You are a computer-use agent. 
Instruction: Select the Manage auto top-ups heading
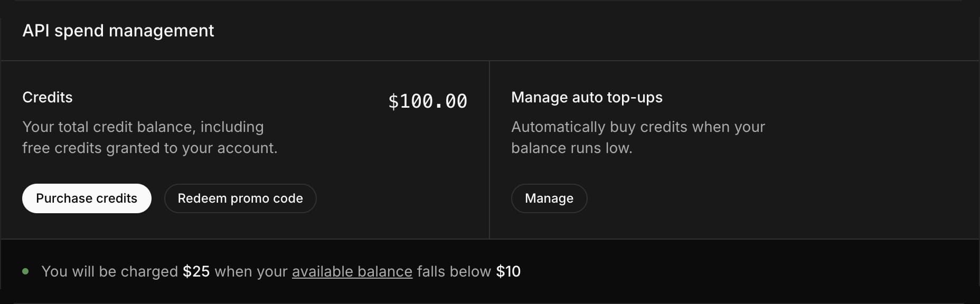587,97
